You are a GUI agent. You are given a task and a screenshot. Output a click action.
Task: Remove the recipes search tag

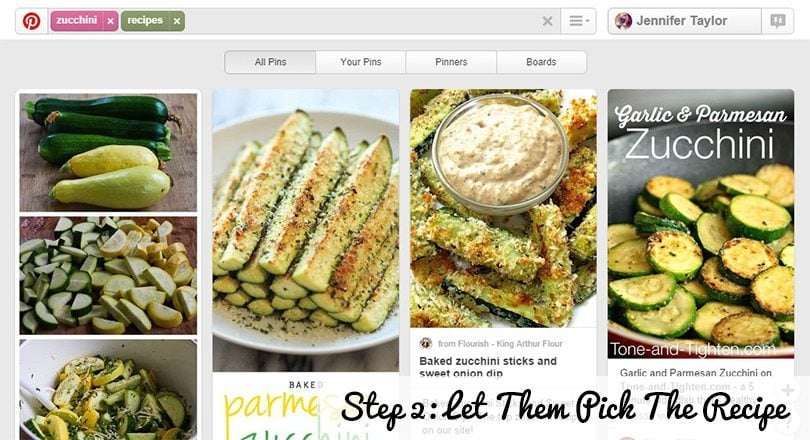click(177, 21)
